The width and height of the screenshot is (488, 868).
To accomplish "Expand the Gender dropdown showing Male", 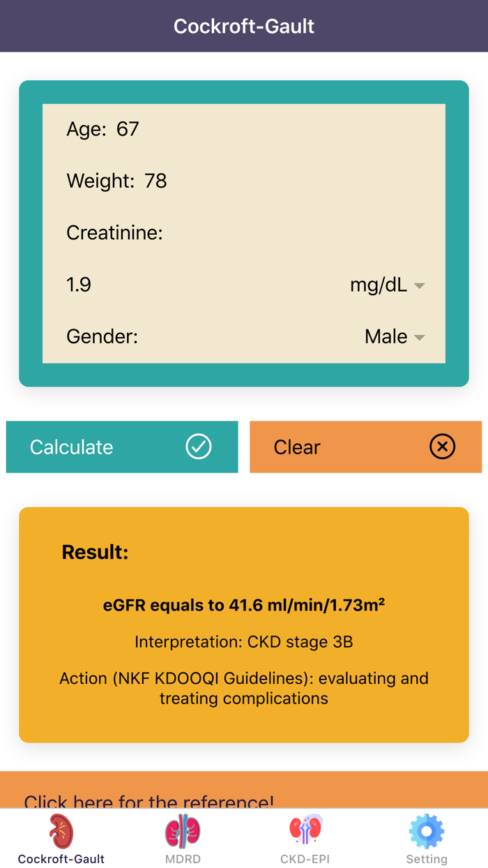I will [394, 336].
